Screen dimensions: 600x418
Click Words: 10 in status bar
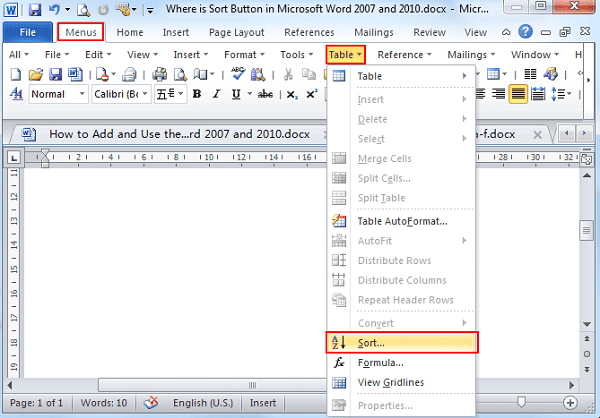point(104,403)
